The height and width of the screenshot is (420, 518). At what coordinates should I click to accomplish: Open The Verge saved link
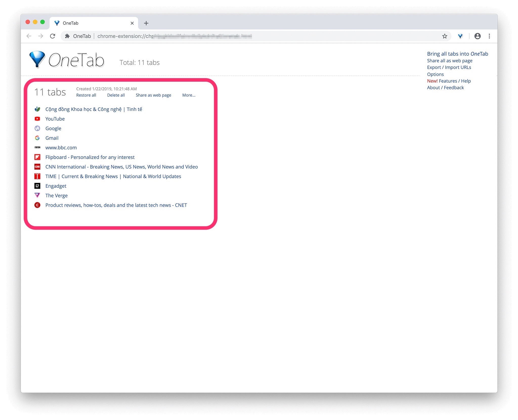(x=56, y=196)
